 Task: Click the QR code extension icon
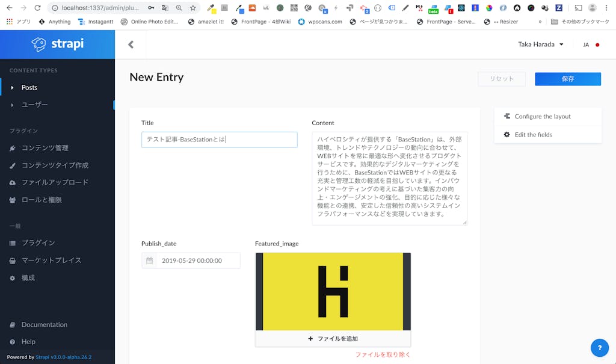point(294,8)
